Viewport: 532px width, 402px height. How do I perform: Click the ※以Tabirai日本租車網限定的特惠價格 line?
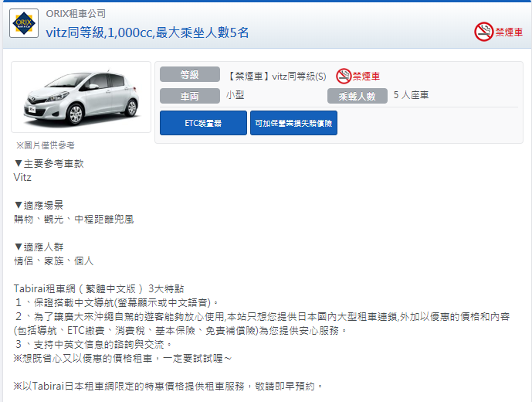168,387
